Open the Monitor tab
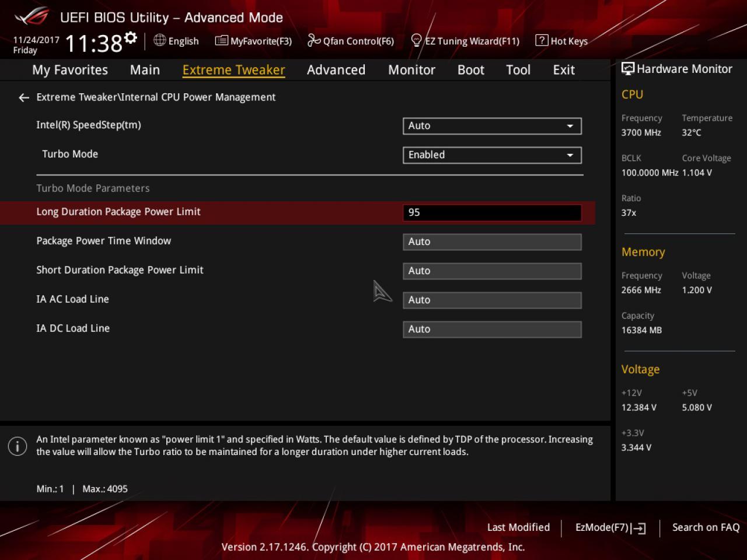 click(411, 70)
